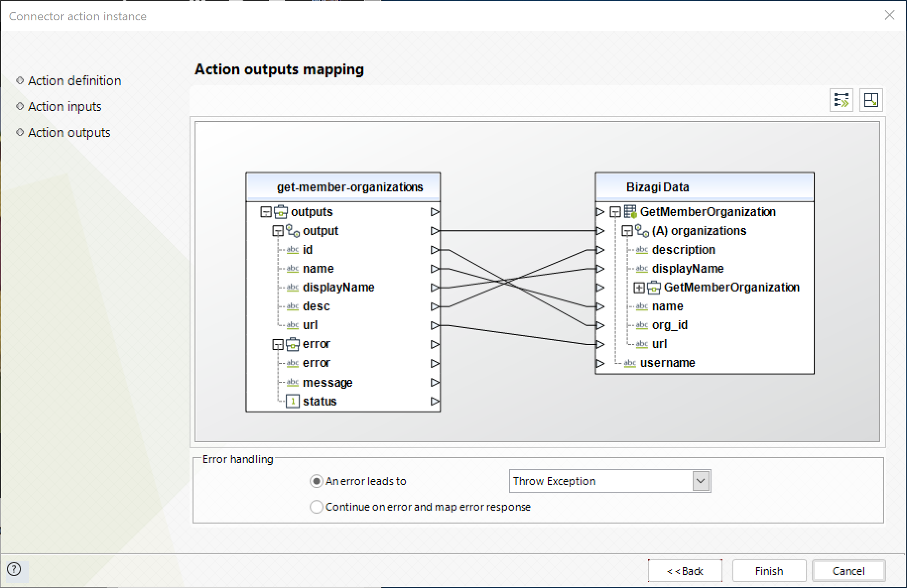The height and width of the screenshot is (588, 907).
Task: Click the output connector arrow next to id
Action: (x=435, y=249)
